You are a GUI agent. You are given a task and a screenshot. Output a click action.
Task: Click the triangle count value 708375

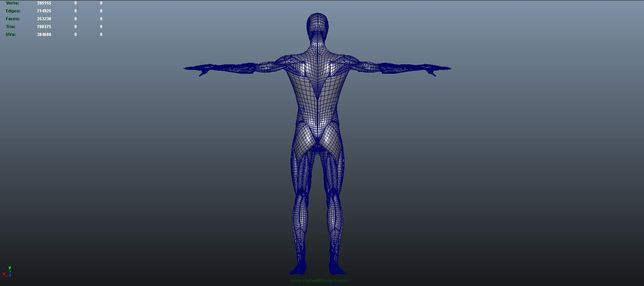click(x=44, y=26)
